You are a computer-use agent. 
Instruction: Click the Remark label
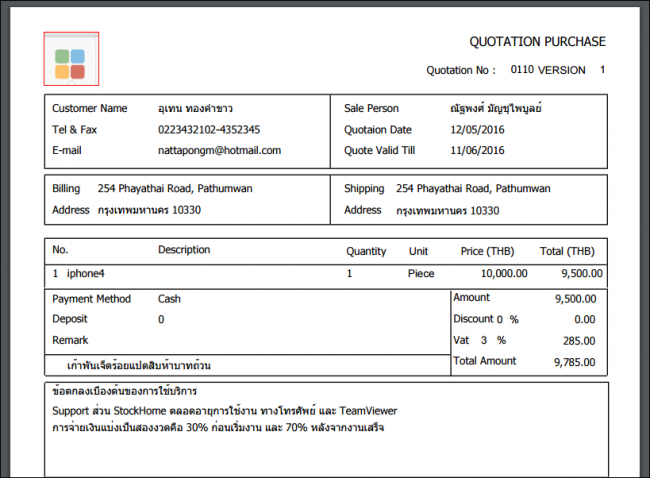(x=70, y=340)
